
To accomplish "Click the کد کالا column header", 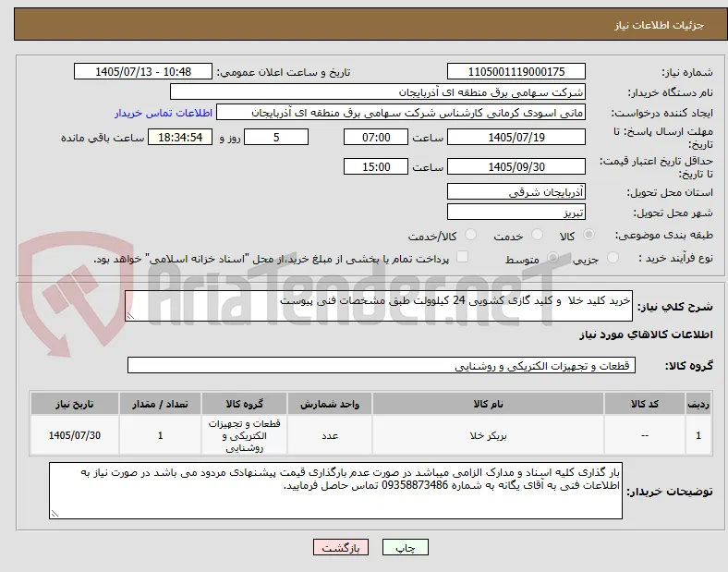I will (x=645, y=404).
